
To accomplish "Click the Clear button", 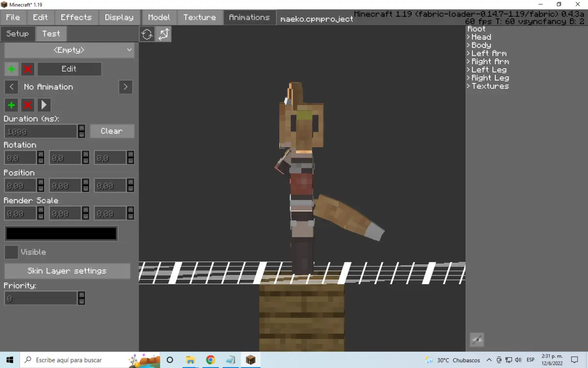I will point(112,131).
